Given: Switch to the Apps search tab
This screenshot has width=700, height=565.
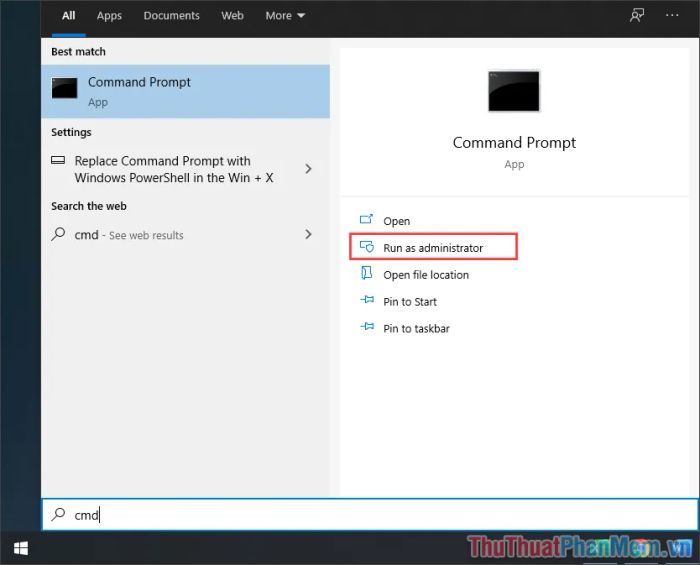Looking at the screenshot, I should [109, 16].
